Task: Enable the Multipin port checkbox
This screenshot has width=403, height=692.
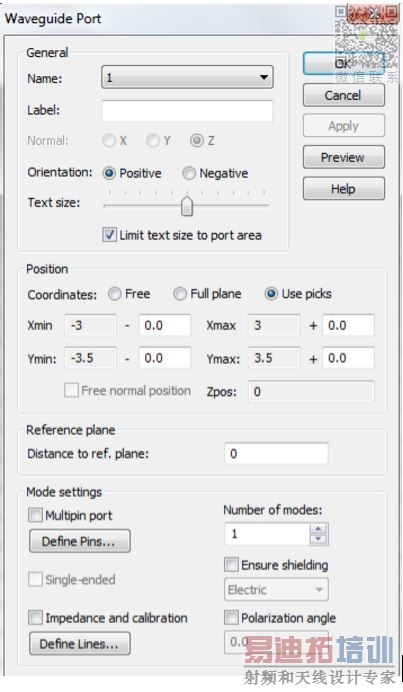Action: (35, 515)
